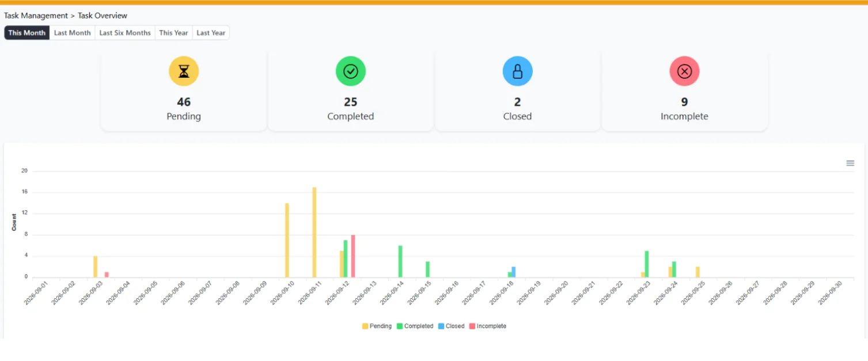Viewport: 868px width, 361px height.
Task: Click the Closed card label
Action: (518, 116)
